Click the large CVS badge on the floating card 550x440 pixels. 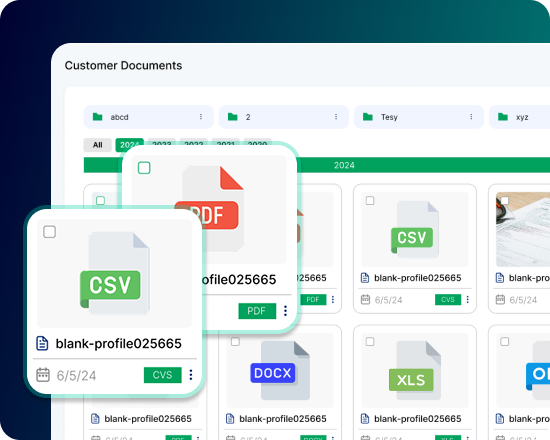click(x=163, y=375)
